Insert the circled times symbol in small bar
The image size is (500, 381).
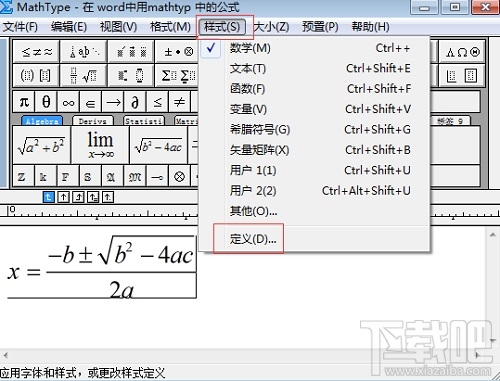coord(179,176)
